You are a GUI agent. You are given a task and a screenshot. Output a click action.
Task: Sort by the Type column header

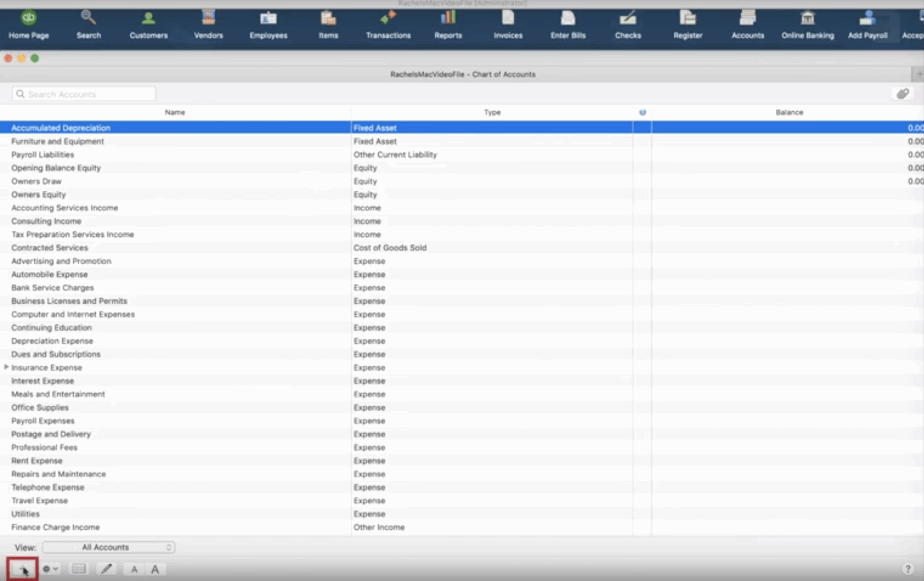point(492,113)
